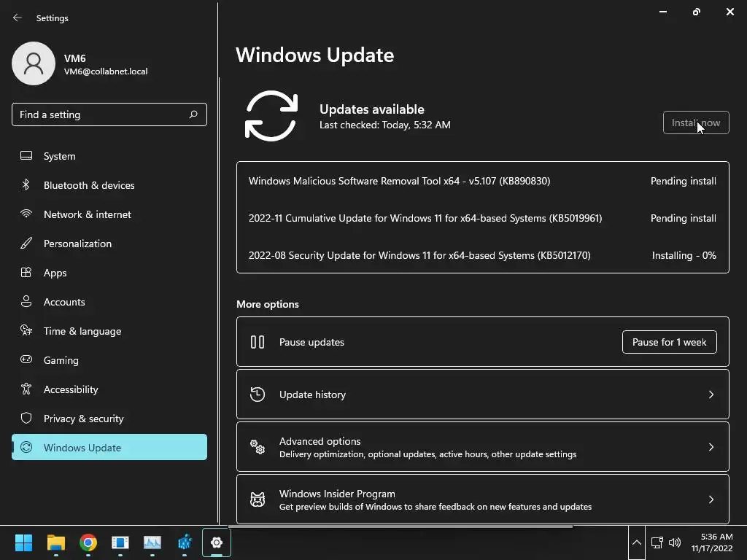Open Advanced options card
The height and width of the screenshot is (560, 747).
483,447
